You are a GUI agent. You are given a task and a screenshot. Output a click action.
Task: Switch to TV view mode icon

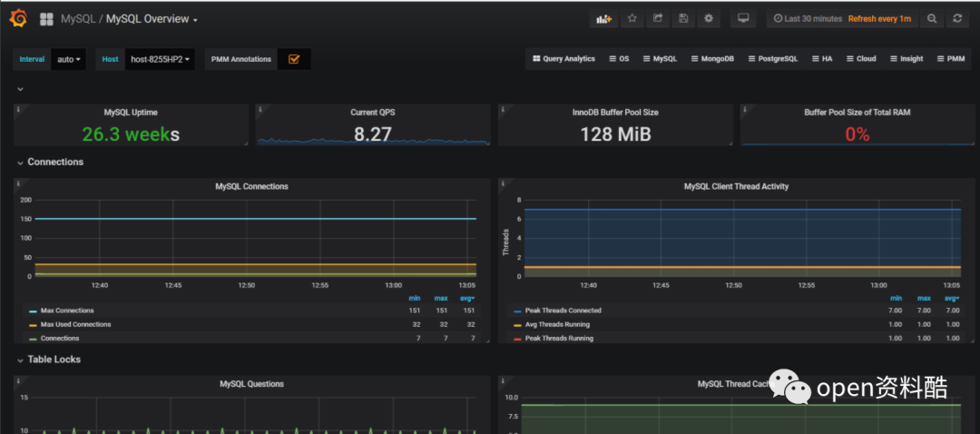(744, 18)
